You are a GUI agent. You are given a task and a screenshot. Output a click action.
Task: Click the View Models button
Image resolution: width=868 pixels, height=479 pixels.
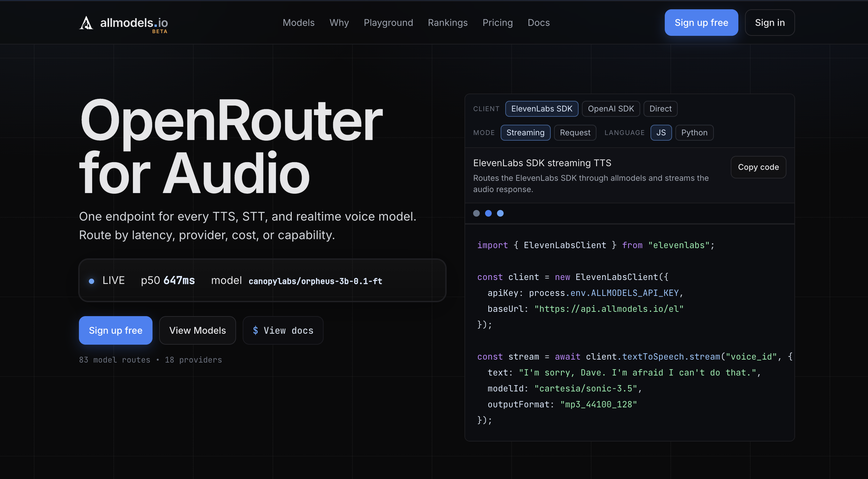[x=198, y=330]
